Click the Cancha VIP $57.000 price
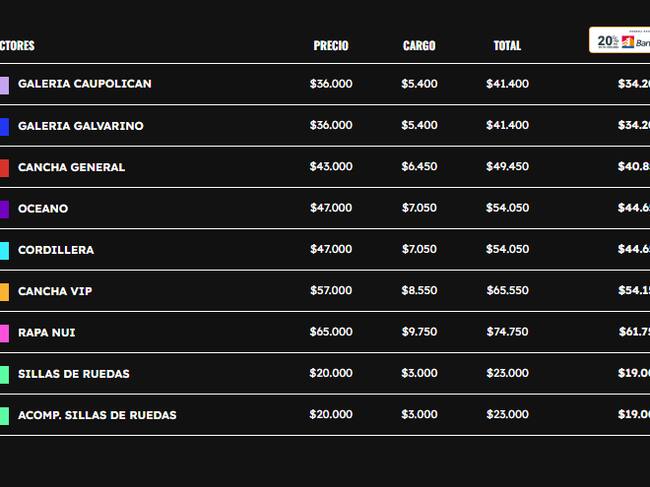Image resolution: width=650 pixels, height=487 pixels. pos(331,290)
